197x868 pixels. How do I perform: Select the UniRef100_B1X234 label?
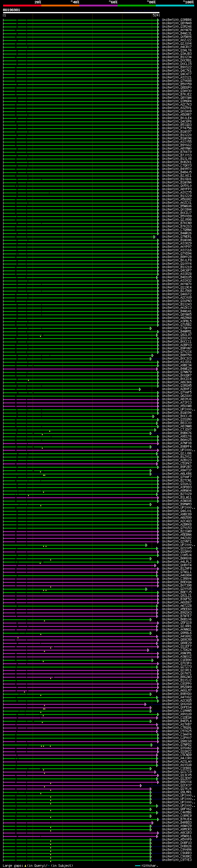(177, 57)
